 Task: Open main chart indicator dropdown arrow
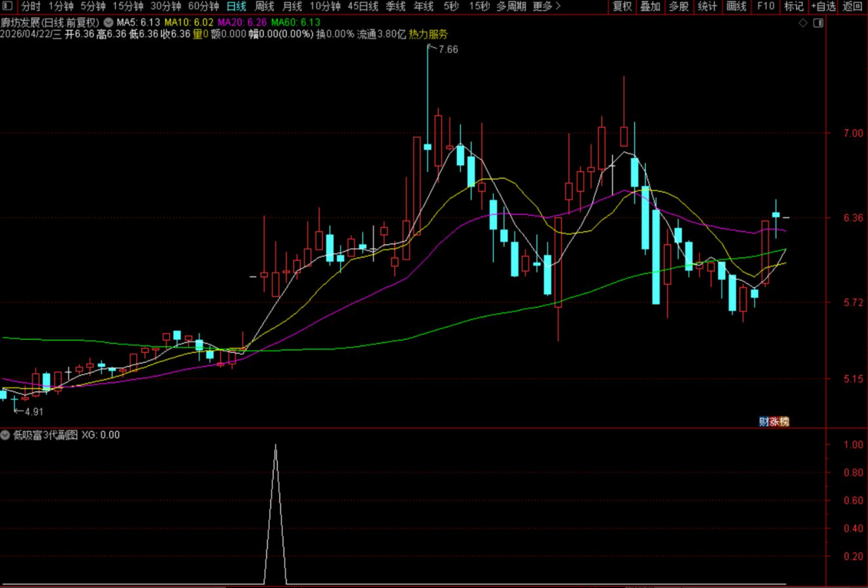[x=108, y=23]
